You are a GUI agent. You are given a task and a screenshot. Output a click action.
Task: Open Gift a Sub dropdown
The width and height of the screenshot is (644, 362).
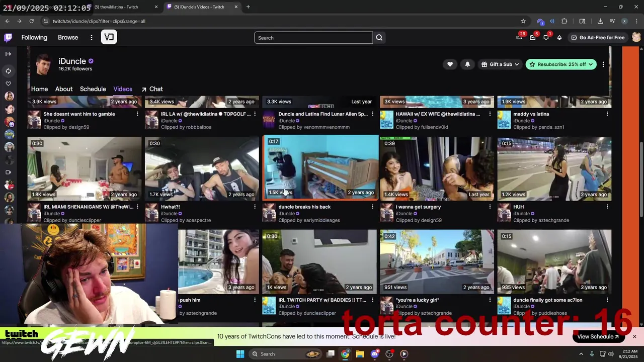500,64
